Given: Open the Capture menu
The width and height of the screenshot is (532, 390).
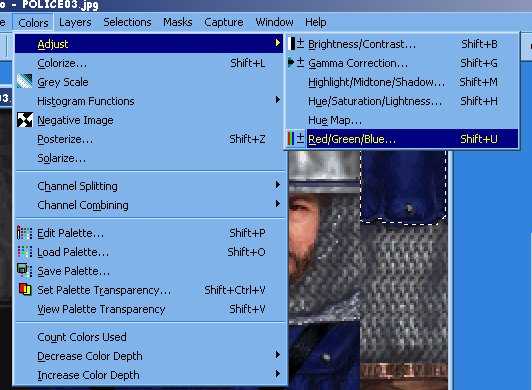Looking at the screenshot, I should click(x=224, y=22).
